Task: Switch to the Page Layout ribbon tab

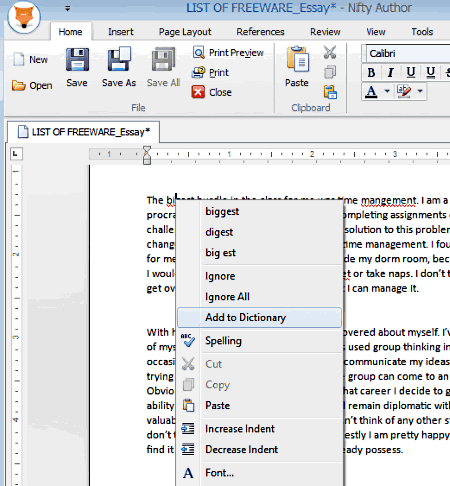Action: coord(185,32)
